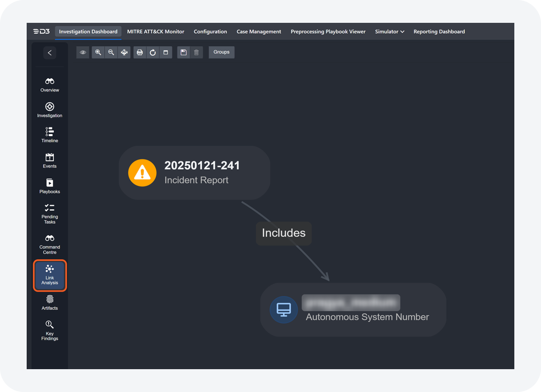Screen dimensions: 541x392
Task: Switch to MITRE ATT&CK Monitor tab
Action: point(155,32)
